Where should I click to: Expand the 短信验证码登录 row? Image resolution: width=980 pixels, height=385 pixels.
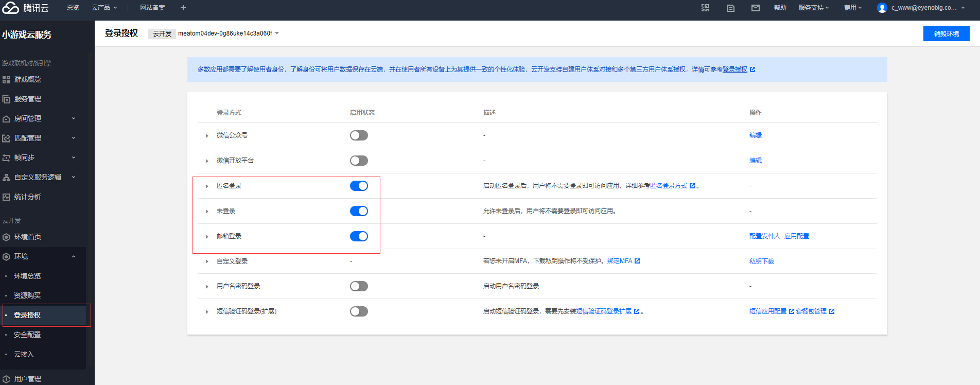[207, 312]
